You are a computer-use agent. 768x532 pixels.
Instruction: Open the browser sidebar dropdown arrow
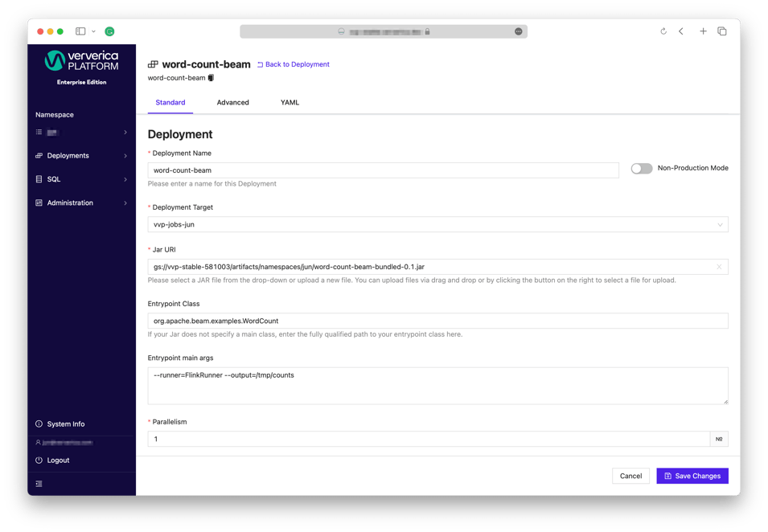coord(93,31)
